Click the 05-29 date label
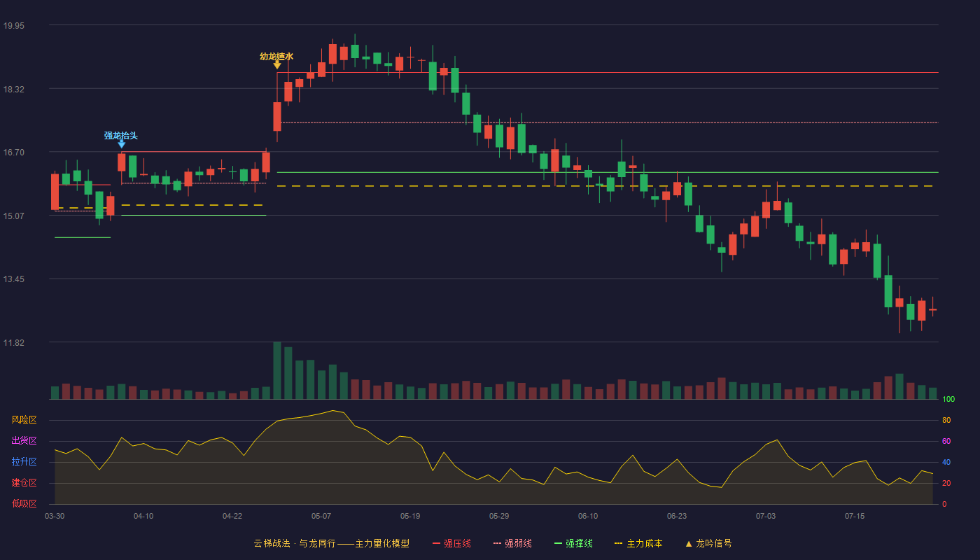The height and width of the screenshot is (560, 980). (x=499, y=516)
